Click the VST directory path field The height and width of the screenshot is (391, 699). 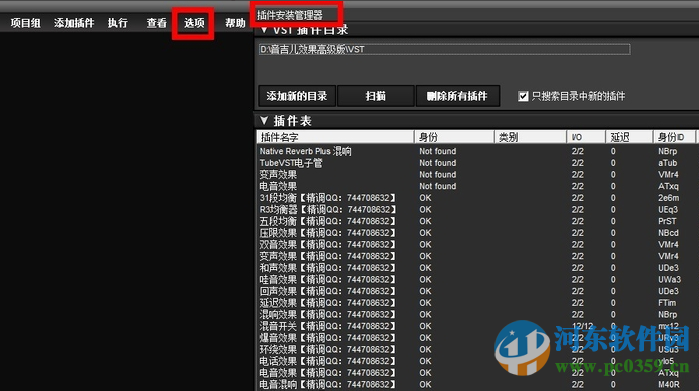point(444,49)
